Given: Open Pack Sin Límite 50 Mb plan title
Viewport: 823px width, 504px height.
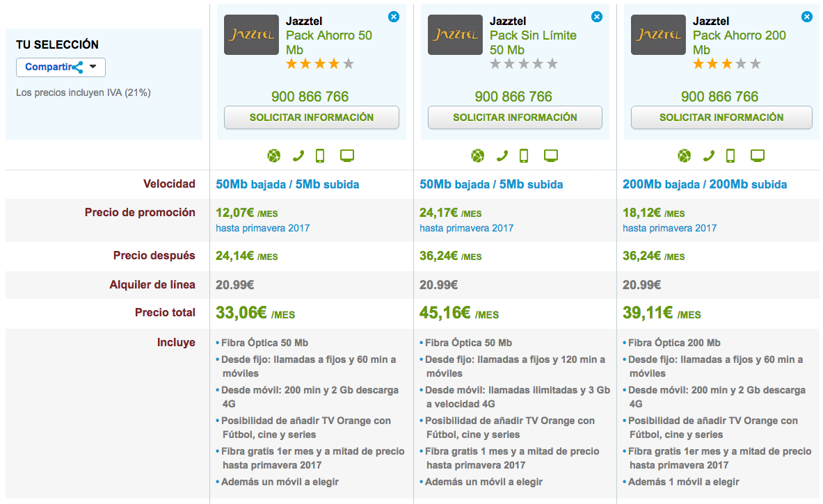Looking at the screenshot, I should pyautogui.click(x=534, y=42).
